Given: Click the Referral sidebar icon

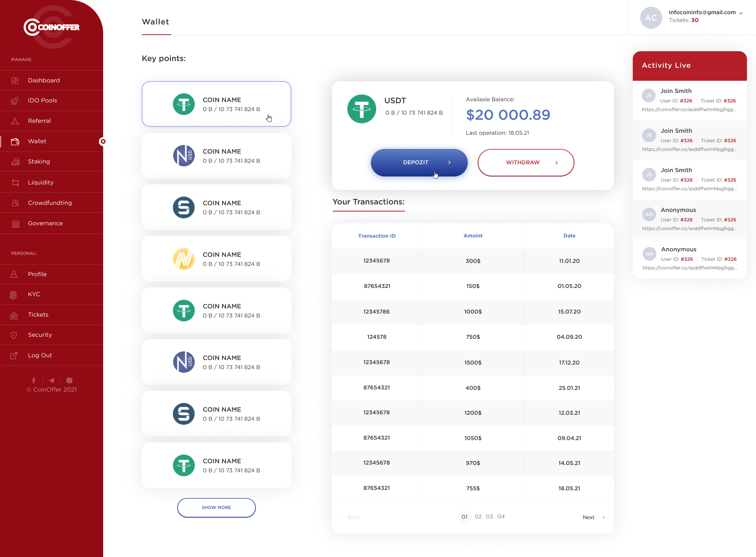Looking at the screenshot, I should click(15, 121).
